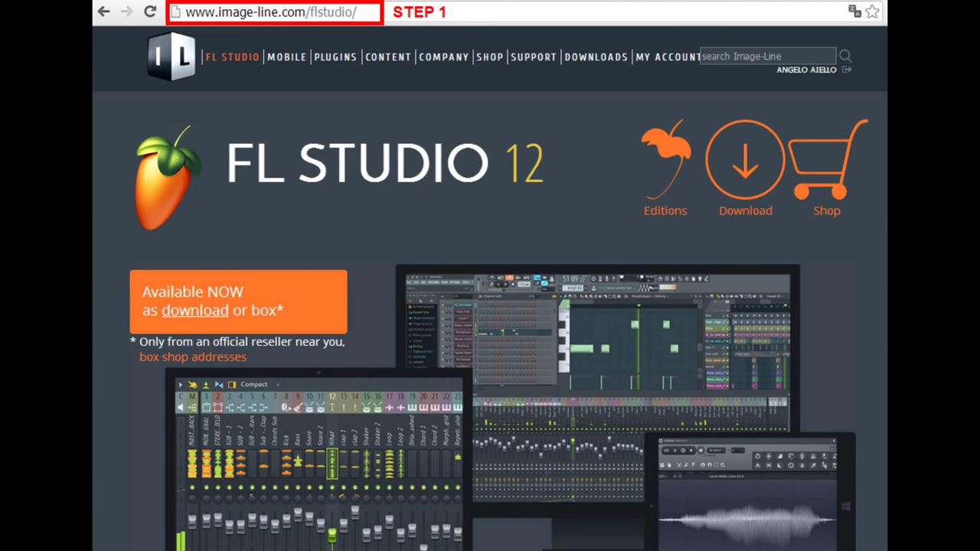Click the Shop text label under the cart
This screenshot has height=551, width=980.
point(827,210)
